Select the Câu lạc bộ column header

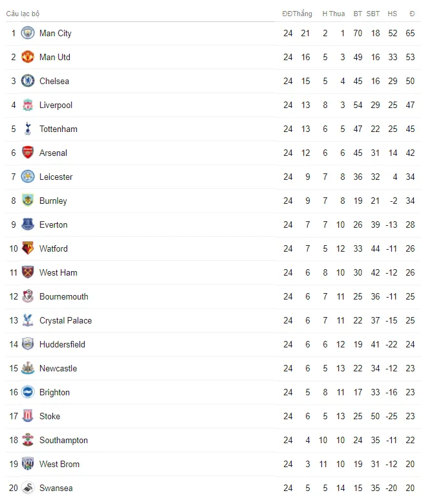[23, 14]
